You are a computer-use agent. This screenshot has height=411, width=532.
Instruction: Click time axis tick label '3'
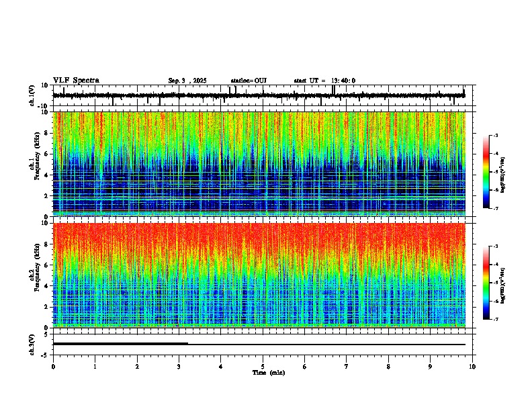pos(179,367)
